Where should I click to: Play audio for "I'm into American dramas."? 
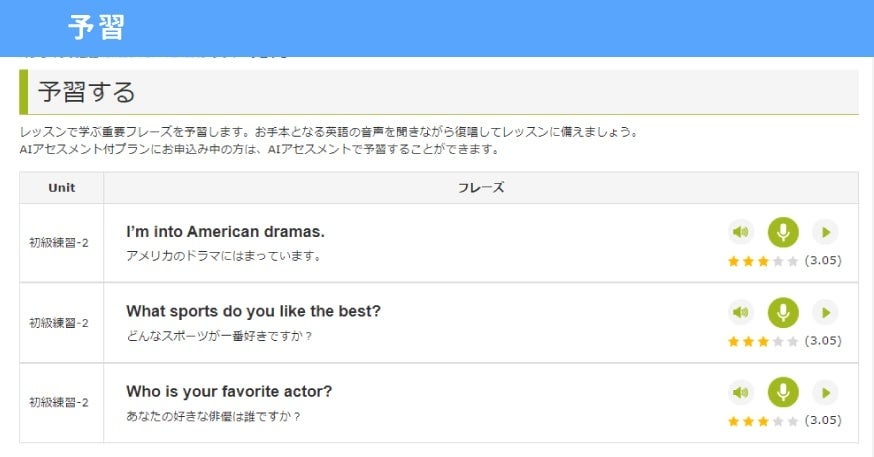(x=741, y=233)
